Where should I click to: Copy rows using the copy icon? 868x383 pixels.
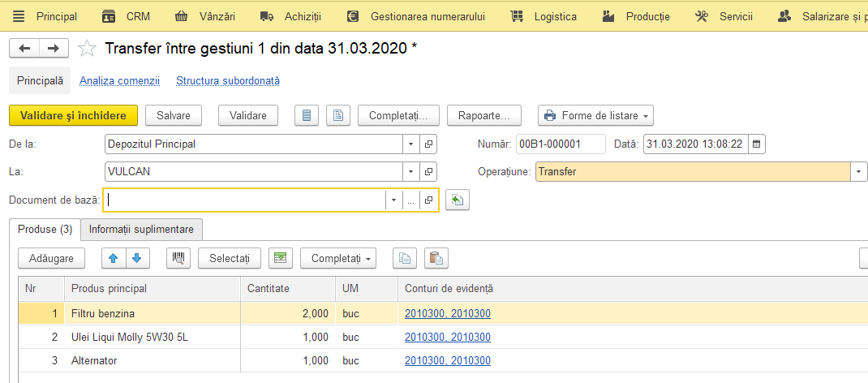click(x=405, y=258)
